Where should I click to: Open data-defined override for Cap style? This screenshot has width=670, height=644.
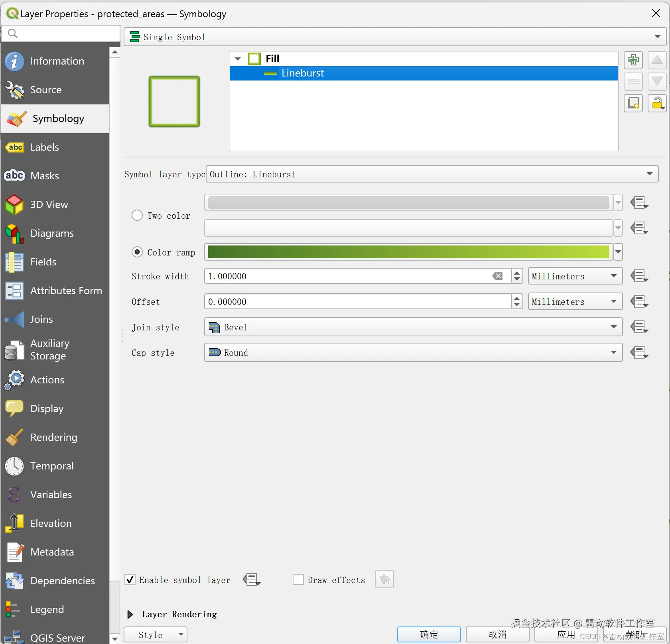pyautogui.click(x=639, y=352)
